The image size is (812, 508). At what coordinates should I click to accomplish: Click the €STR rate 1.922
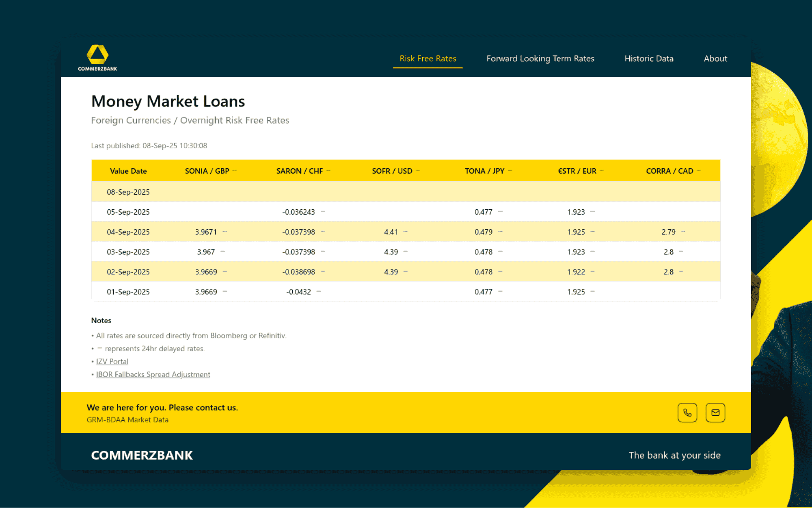pos(576,272)
